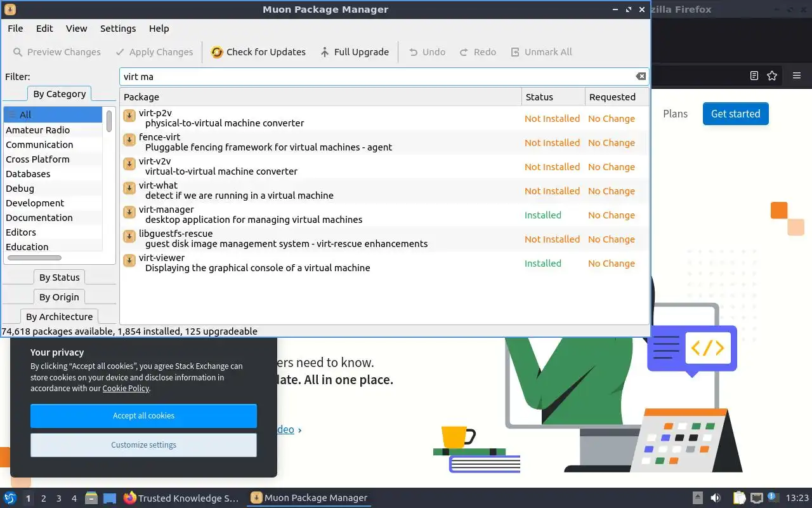The height and width of the screenshot is (508, 812).
Task: Click the category list horizontal scrollbar
Action: 34,258
